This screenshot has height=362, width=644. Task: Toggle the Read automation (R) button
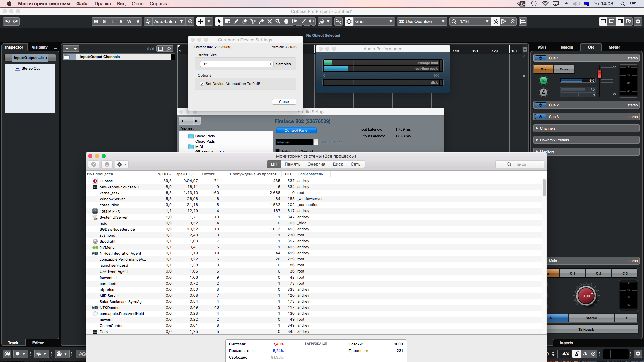121,21
